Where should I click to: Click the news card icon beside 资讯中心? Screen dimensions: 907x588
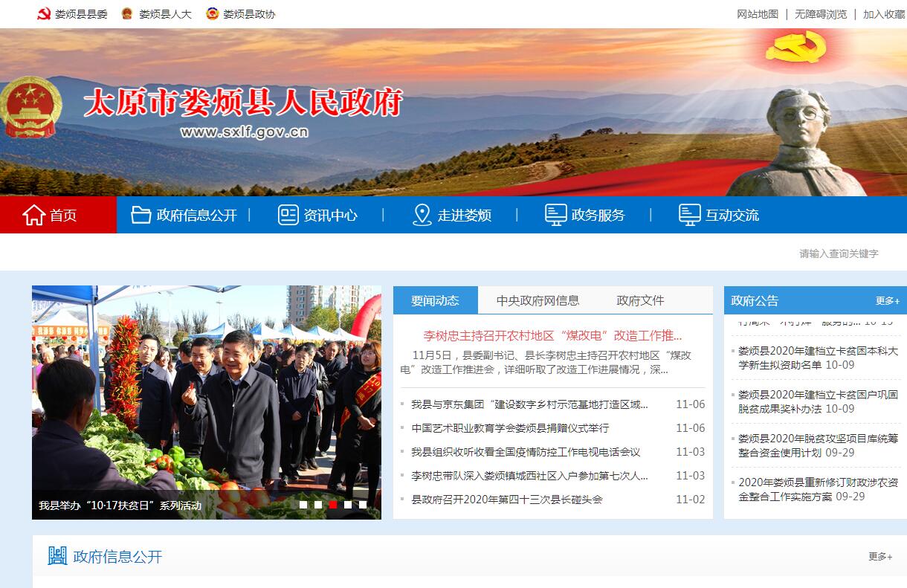tap(288, 216)
